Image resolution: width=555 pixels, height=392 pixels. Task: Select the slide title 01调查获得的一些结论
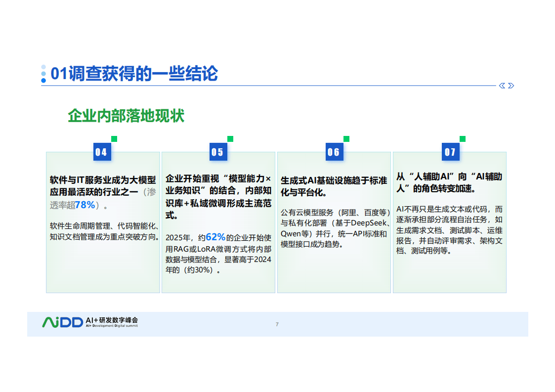click(134, 74)
